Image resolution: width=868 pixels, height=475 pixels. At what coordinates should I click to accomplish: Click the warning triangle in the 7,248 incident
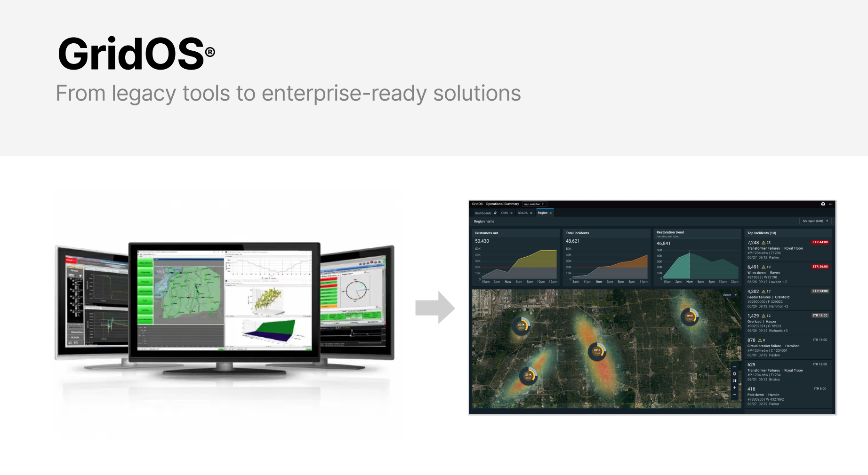(x=764, y=243)
